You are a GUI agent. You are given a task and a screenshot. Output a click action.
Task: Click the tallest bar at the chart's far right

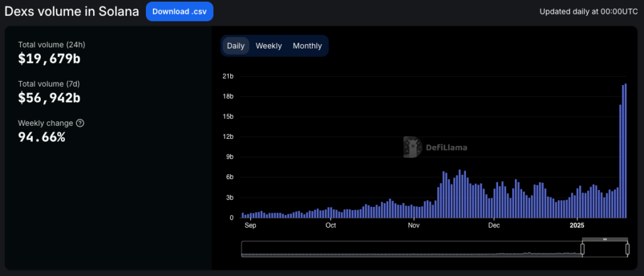point(626,151)
